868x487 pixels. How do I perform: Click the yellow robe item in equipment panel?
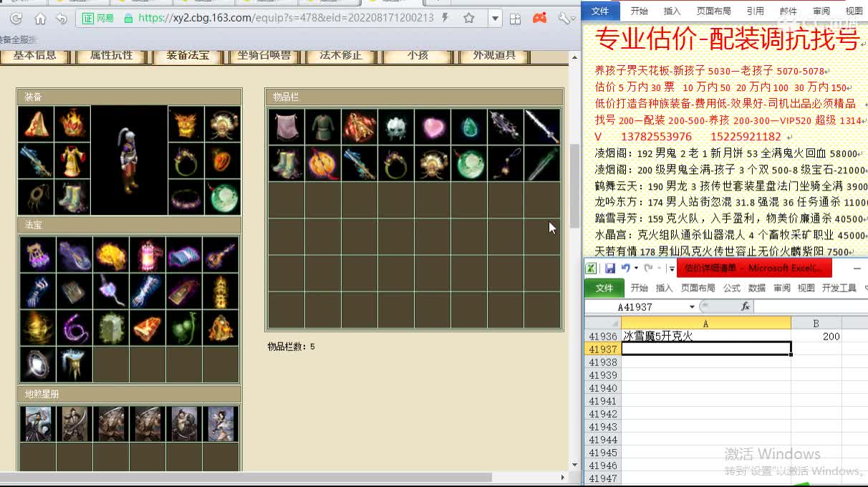(72, 160)
